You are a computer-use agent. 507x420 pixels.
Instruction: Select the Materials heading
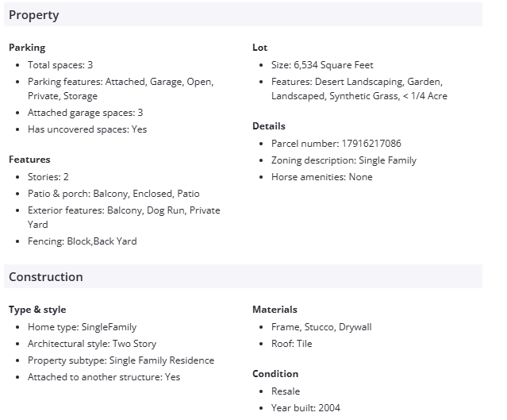(275, 310)
